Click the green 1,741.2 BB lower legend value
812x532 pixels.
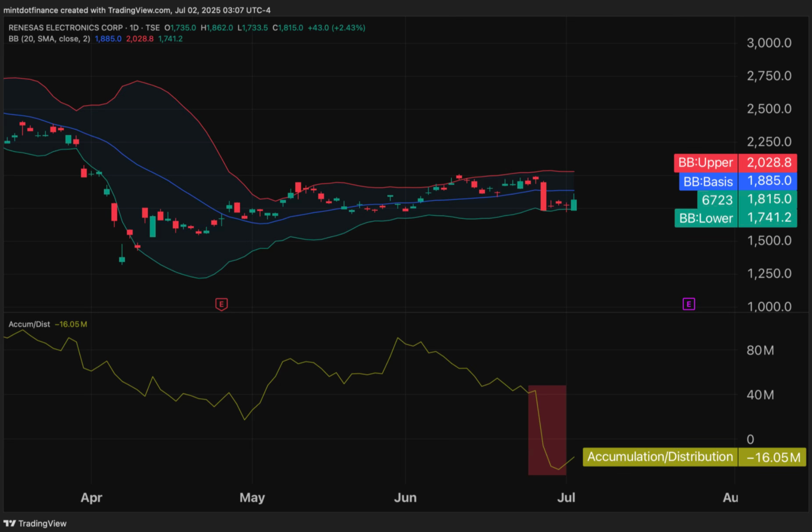[x=171, y=39]
